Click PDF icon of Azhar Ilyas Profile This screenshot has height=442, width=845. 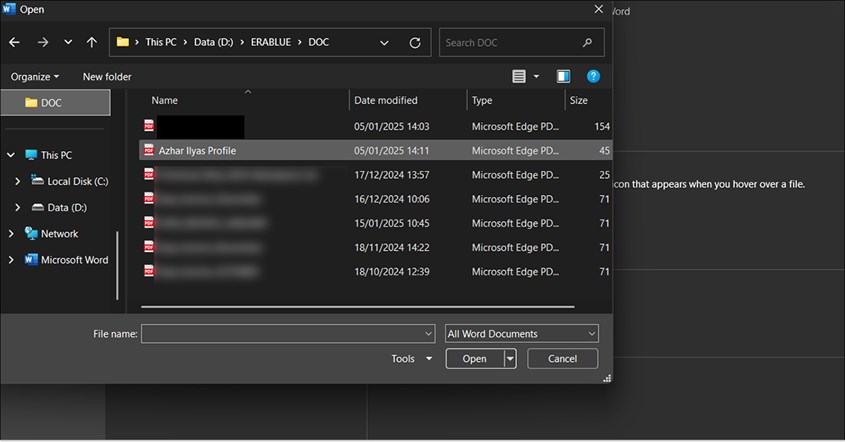click(x=149, y=150)
